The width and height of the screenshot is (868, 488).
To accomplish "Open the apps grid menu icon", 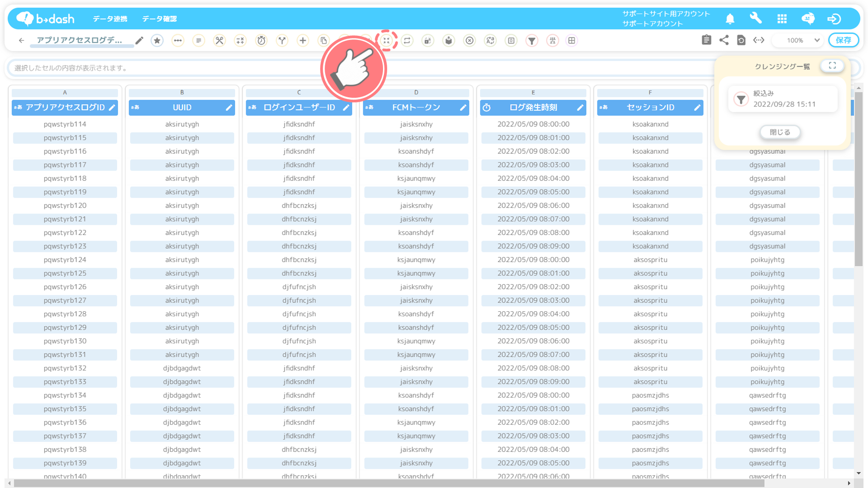I will (x=782, y=19).
